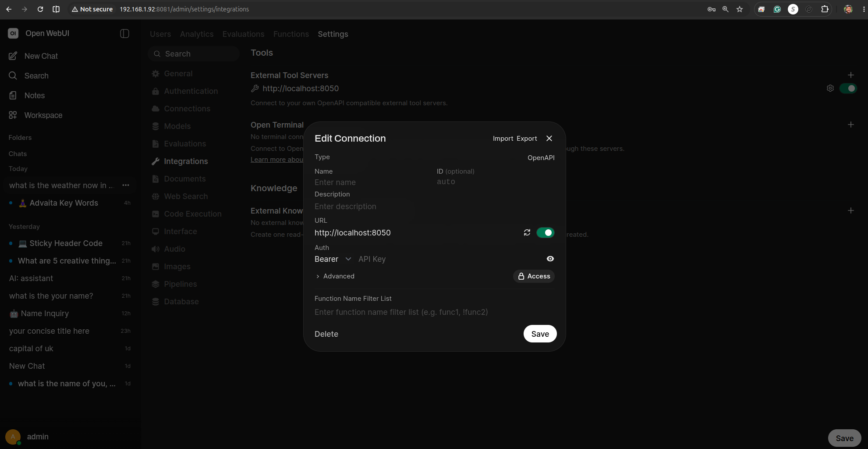Collapse the Folders section
Viewport: 868px width, 449px height.
click(20, 138)
